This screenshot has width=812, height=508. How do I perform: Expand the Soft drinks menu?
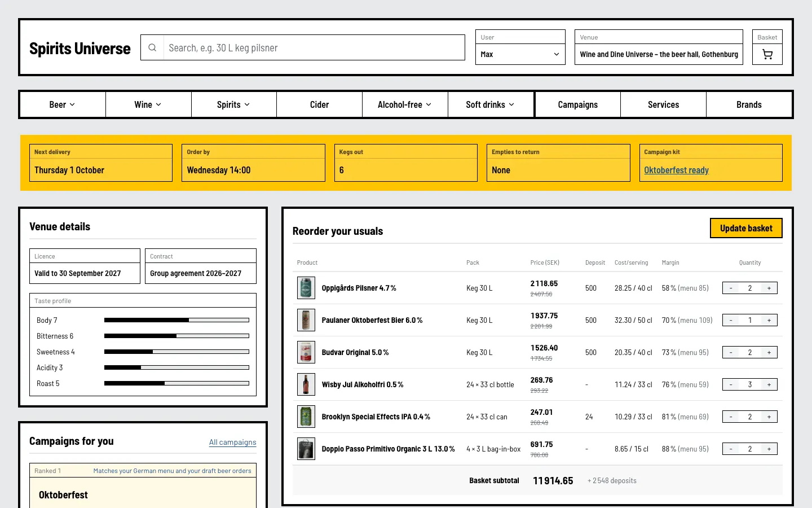pyautogui.click(x=491, y=104)
